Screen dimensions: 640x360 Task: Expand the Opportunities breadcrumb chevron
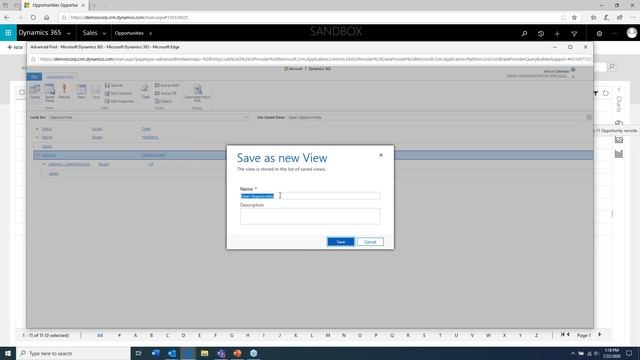(151, 33)
